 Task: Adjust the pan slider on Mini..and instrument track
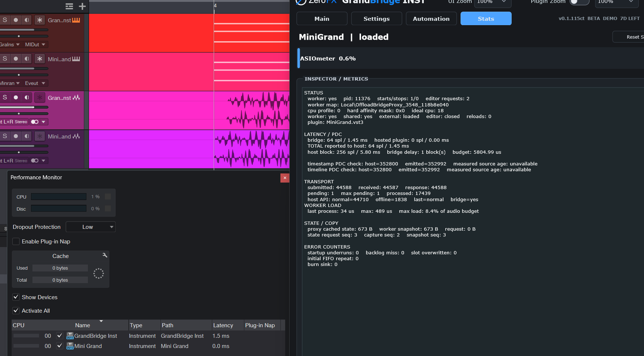[x=24, y=75]
